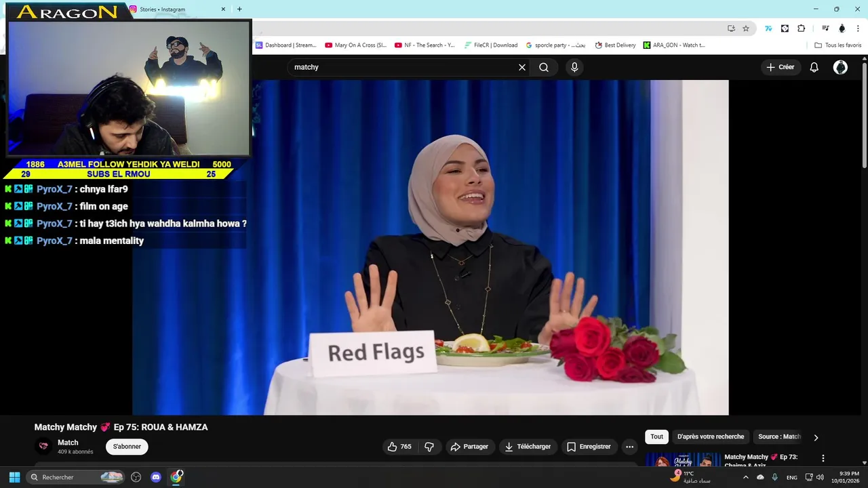Open the media control music icon

point(825,28)
